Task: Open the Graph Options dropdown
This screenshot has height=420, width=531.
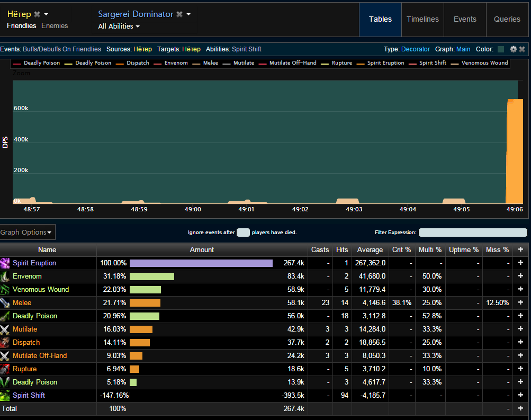Action: (27, 233)
